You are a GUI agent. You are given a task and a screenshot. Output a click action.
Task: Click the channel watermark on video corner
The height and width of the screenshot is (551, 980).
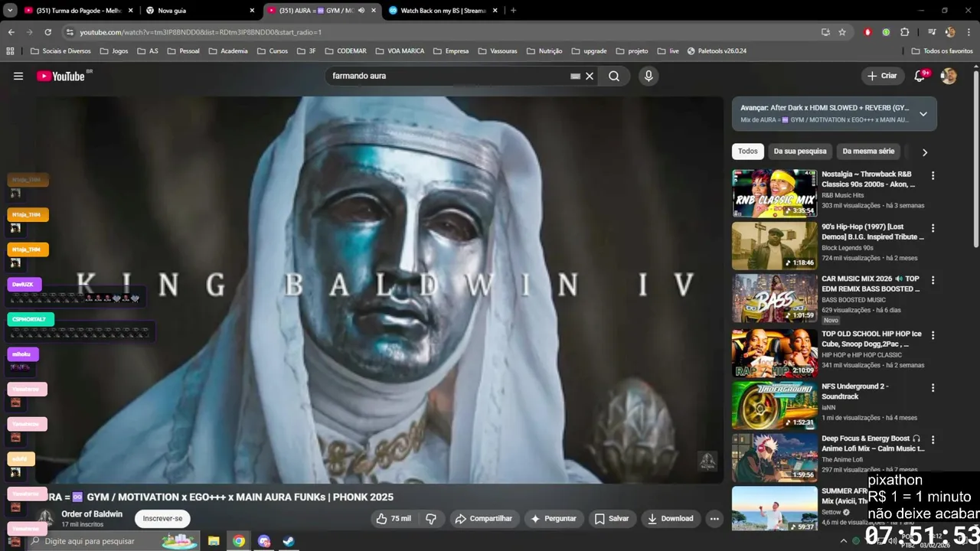pos(707,460)
